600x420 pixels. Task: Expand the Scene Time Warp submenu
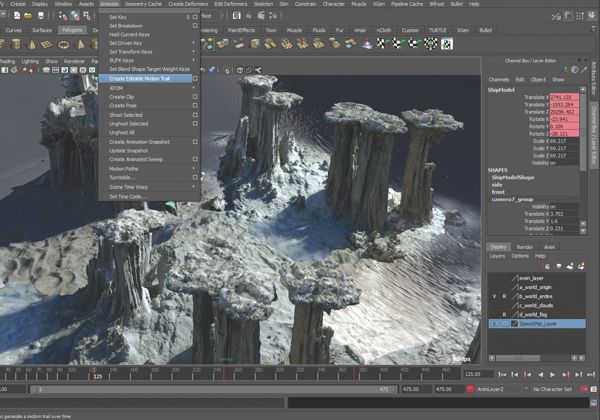[194, 187]
